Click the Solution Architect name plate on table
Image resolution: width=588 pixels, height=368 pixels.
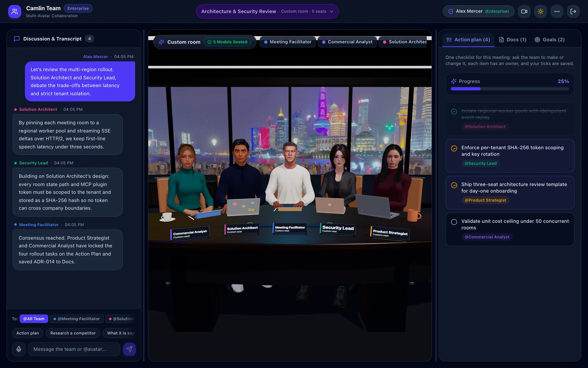pos(242,229)
